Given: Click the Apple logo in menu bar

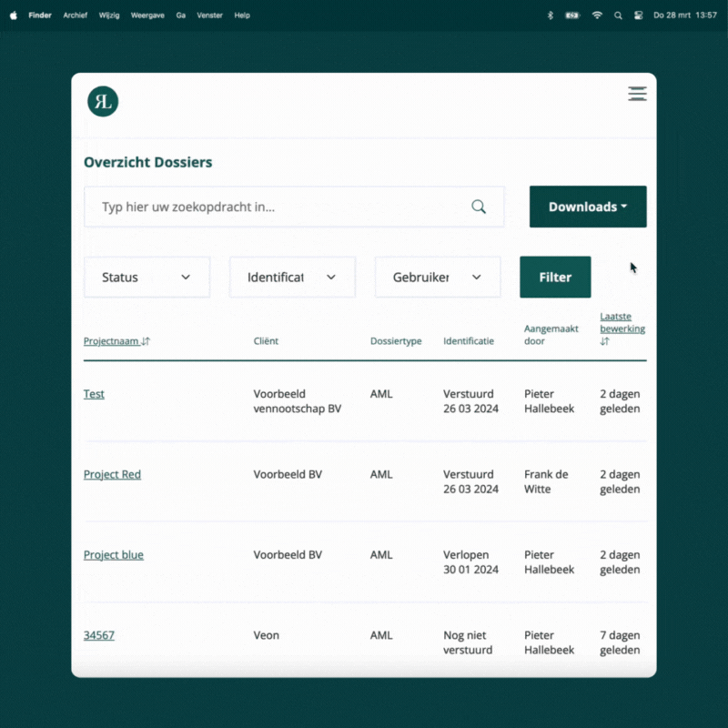Looking at the screenshot, I should 13,15.
